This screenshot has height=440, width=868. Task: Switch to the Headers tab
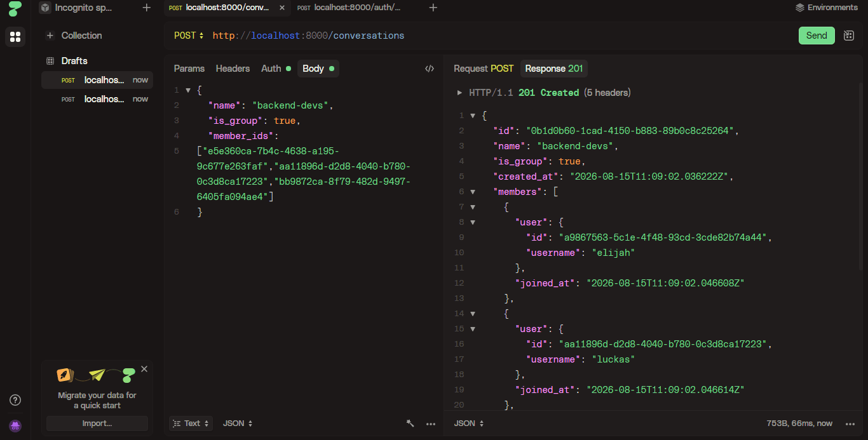pos(233,69)
